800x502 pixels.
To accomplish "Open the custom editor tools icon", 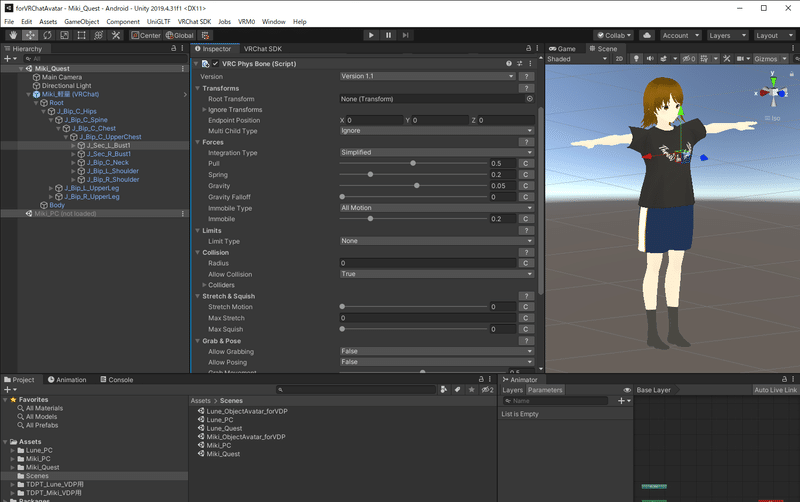I will [116, 35].
